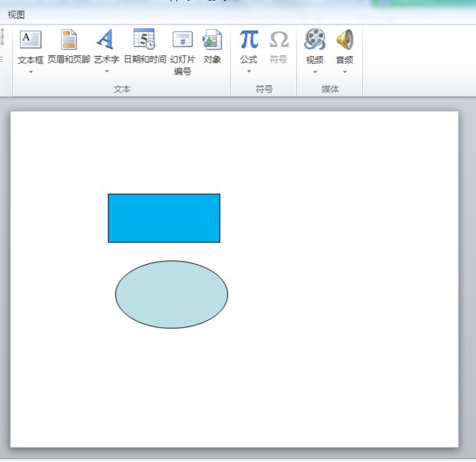Insert 日期和时间 date and time
476x462 pixels.
(144, 39)
